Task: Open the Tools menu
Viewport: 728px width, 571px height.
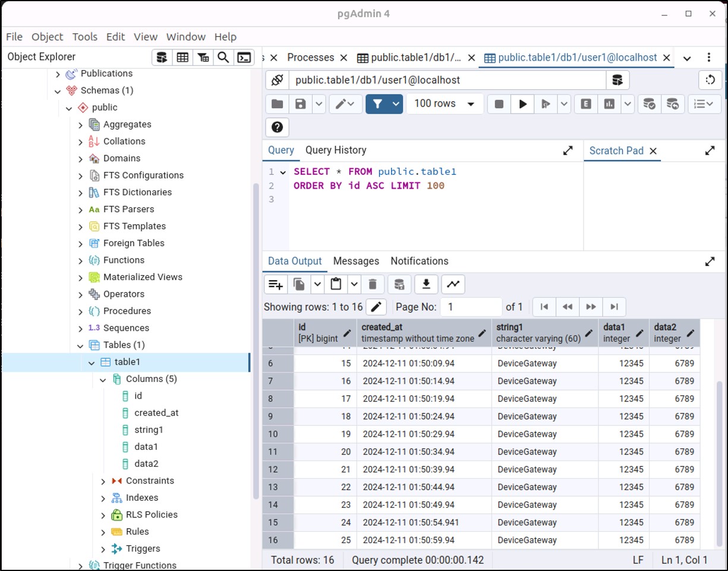Action: [x=84, y=37]
